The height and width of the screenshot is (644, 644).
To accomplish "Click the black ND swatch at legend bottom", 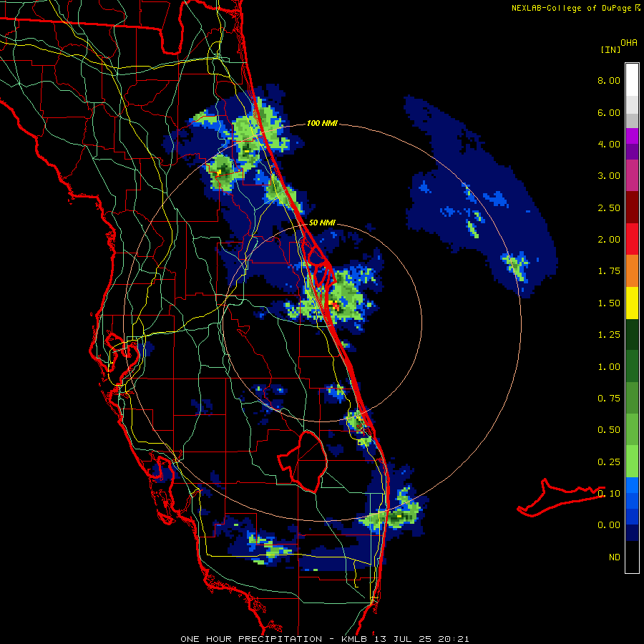I will 632,557.
